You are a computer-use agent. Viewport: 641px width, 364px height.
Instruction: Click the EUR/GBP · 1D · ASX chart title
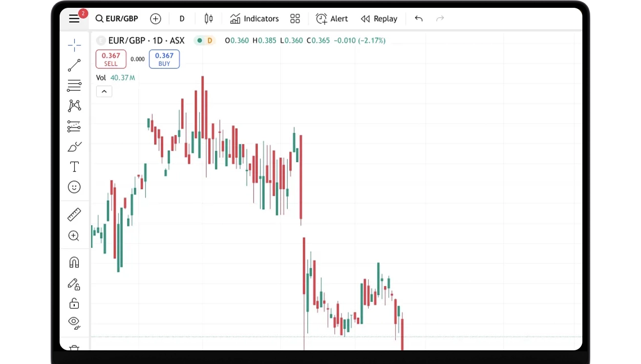pyautogui.click(x=147, y=41)
